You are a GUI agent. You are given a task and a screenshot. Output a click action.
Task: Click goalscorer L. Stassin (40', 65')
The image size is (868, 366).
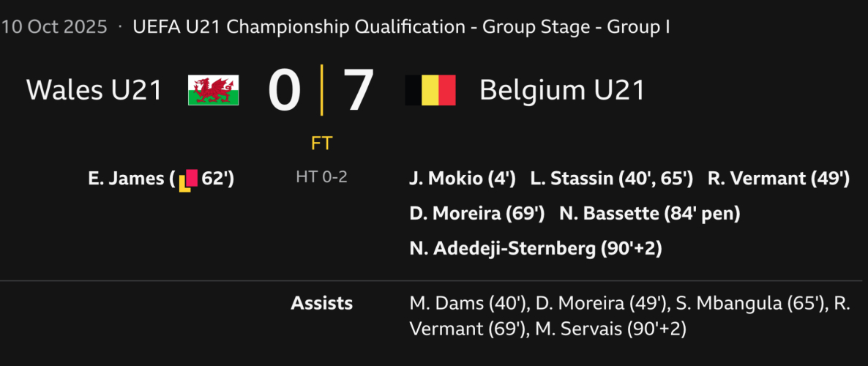(x=611, y=179)
